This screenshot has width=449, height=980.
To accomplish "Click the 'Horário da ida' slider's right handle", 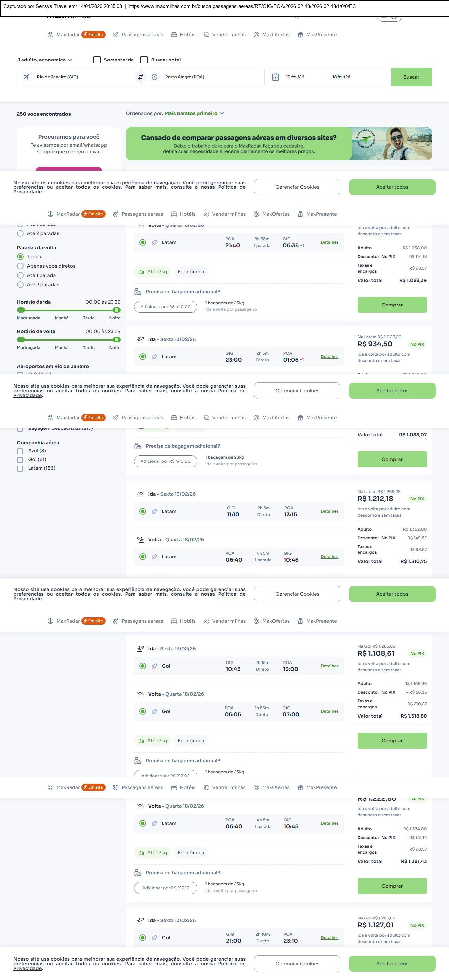I will coord(116,310).
